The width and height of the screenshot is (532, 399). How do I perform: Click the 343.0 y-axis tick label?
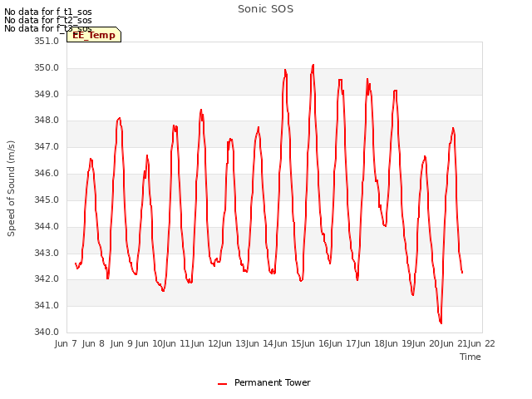(47, 253)
